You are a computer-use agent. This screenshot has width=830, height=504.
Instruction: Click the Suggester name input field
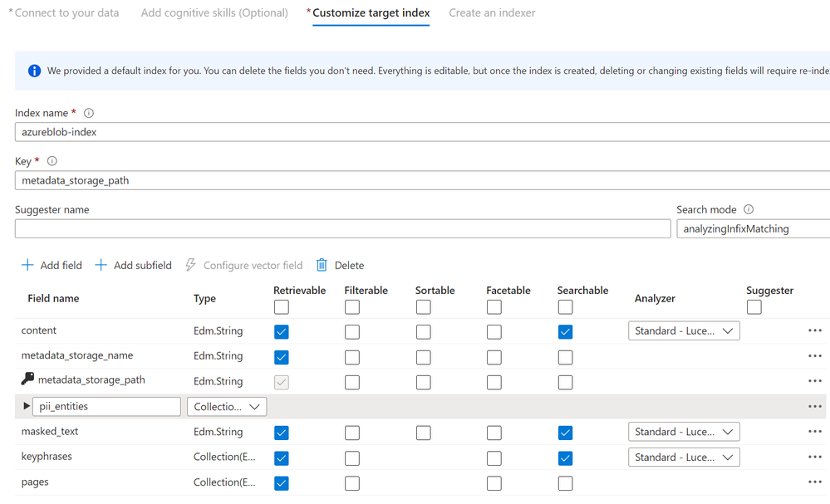pos(342,229)
